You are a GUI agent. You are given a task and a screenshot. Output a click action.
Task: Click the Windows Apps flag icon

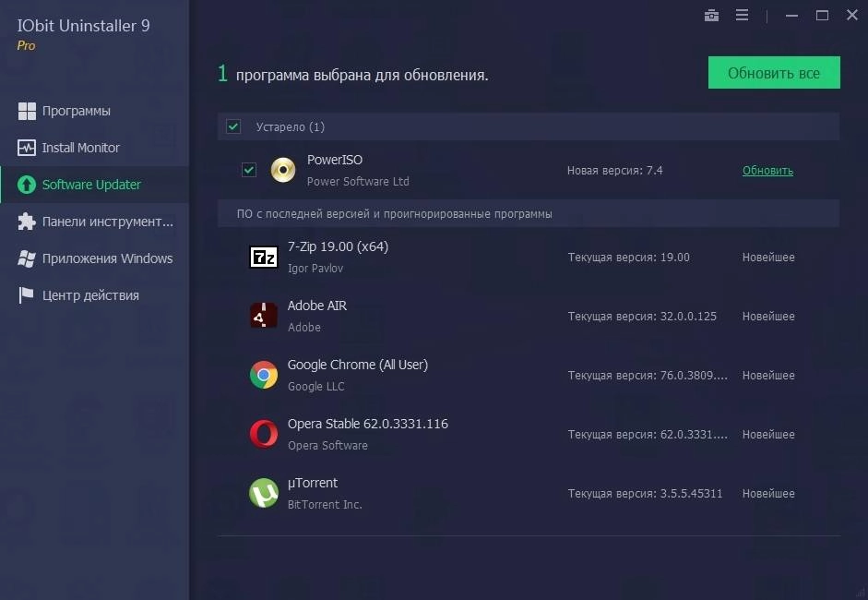click(x=27, y=258)
